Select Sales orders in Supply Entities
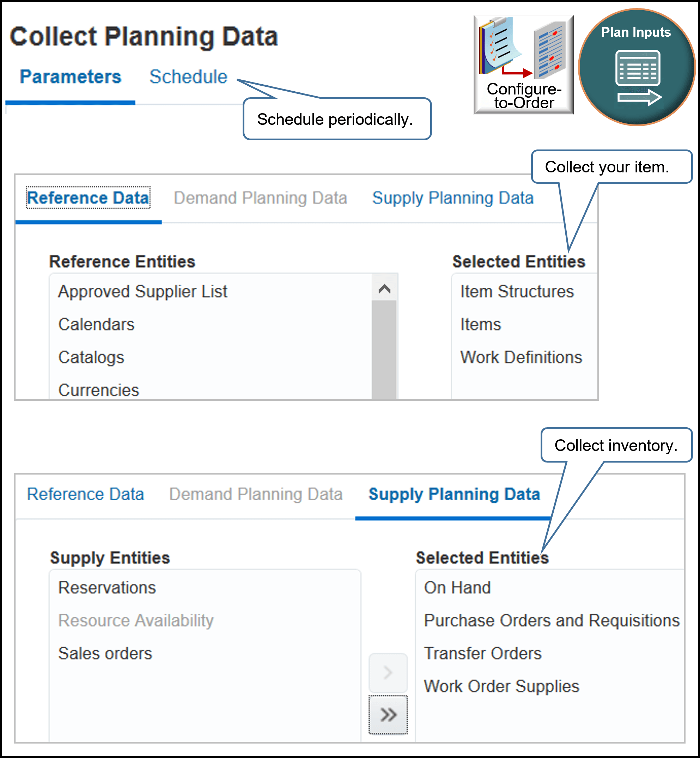Screen dimensions: 700x758 [x=105, y=653]
